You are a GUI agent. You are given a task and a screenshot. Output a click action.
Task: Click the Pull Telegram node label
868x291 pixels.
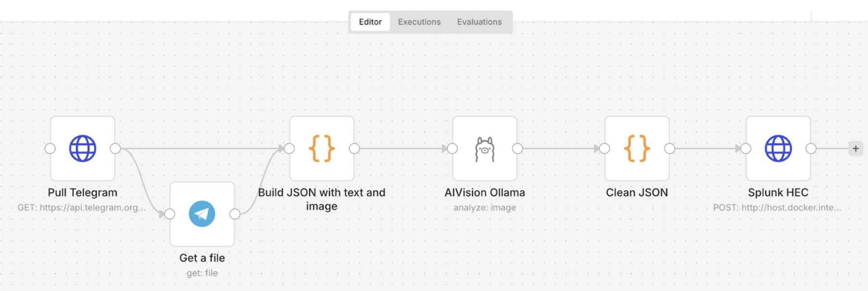point(83,193)
